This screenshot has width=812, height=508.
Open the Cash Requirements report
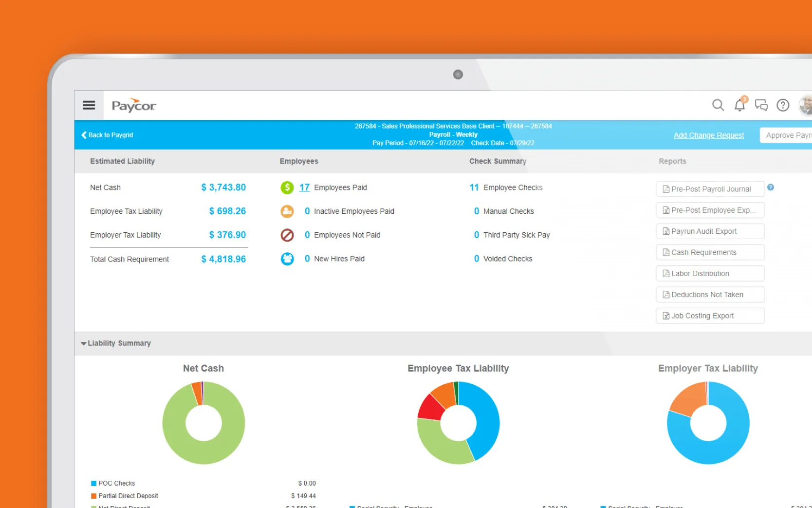[710, 252]
